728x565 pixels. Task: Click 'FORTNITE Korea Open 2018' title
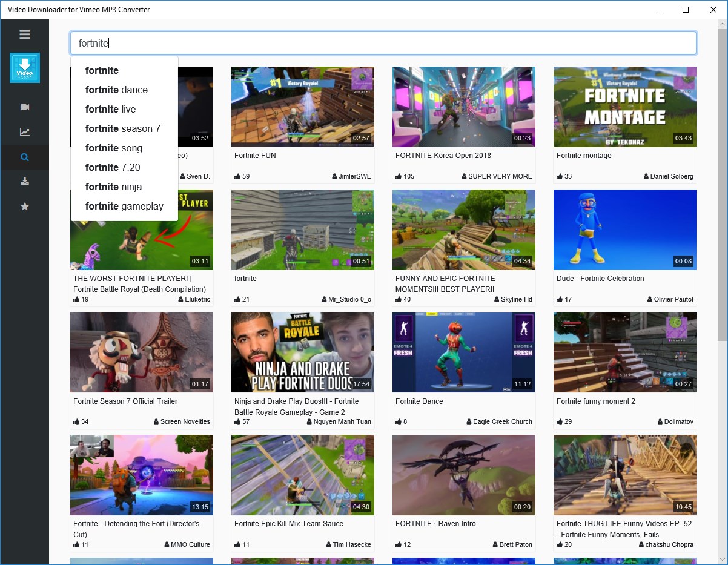point(443,156)
